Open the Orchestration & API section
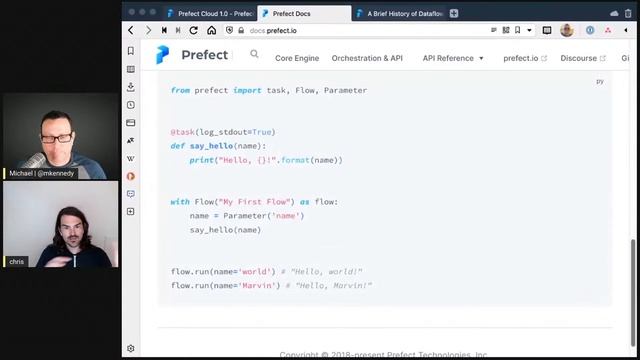Viewport: 640px width, 360px height. point(367,58)
